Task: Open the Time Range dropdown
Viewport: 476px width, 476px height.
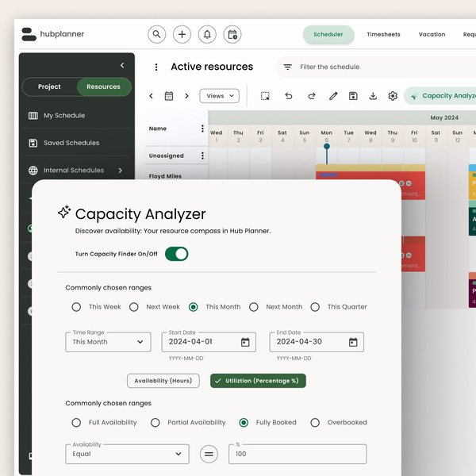Action: click(x=108, y=342)
